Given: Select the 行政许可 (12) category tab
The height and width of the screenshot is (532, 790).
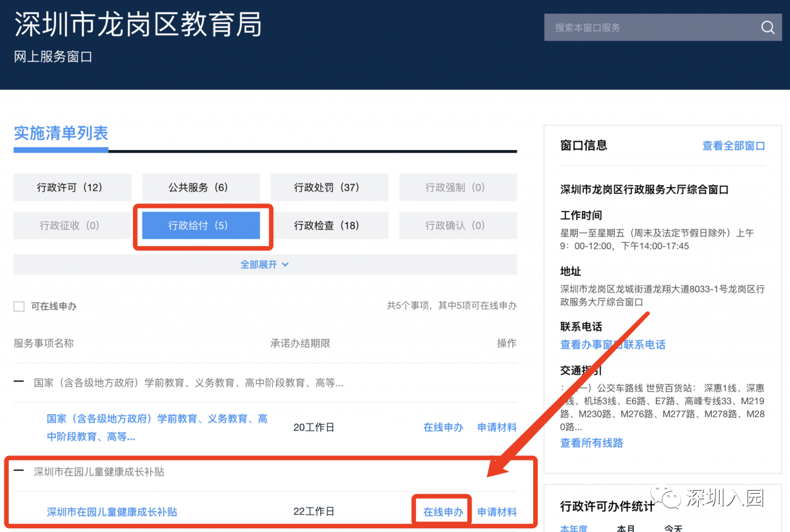Looking at the screenshot, I should pyautogui.click(x=72, y=187).
